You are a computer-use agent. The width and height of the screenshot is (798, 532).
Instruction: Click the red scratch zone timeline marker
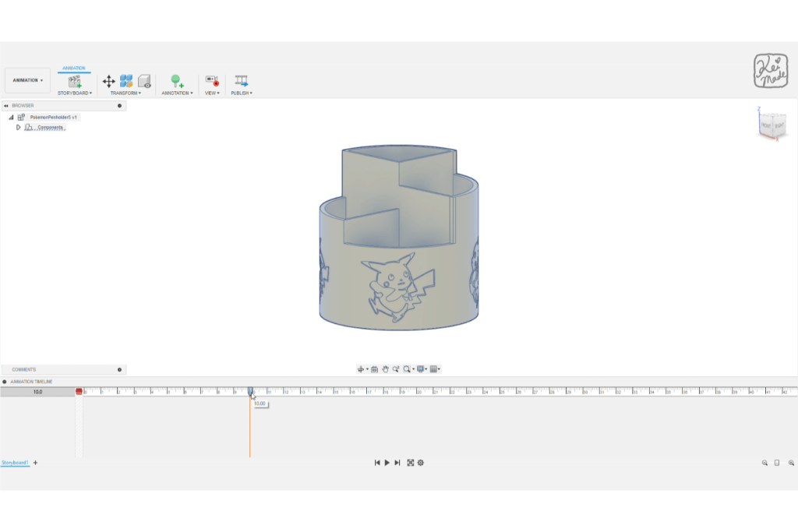click(x=79, y=392)
